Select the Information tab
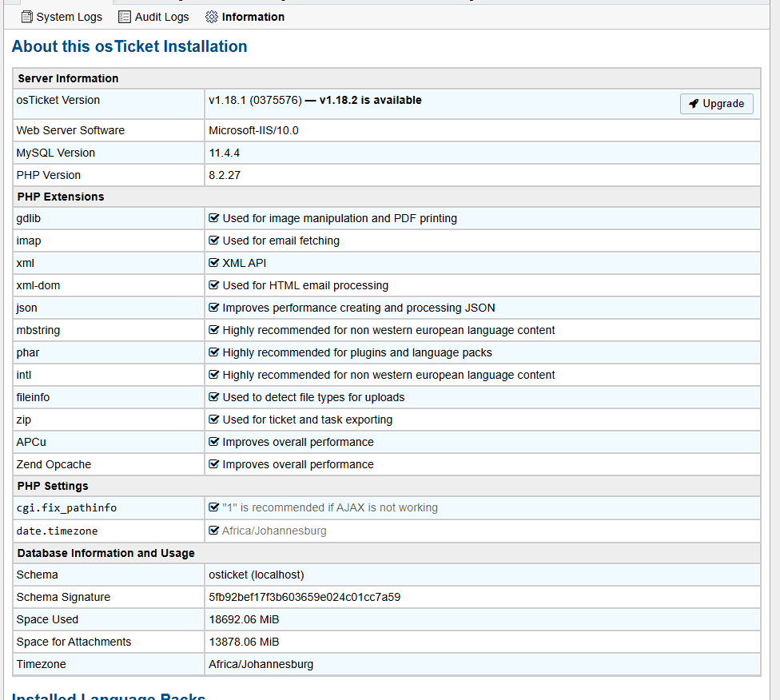Screen dimensions: 780x700 (x=253, y=17)
